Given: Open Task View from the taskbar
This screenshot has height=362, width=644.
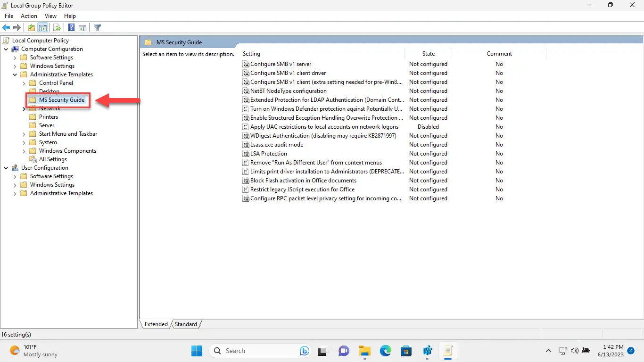Looking at the screenshot, I should click(322, 351).
